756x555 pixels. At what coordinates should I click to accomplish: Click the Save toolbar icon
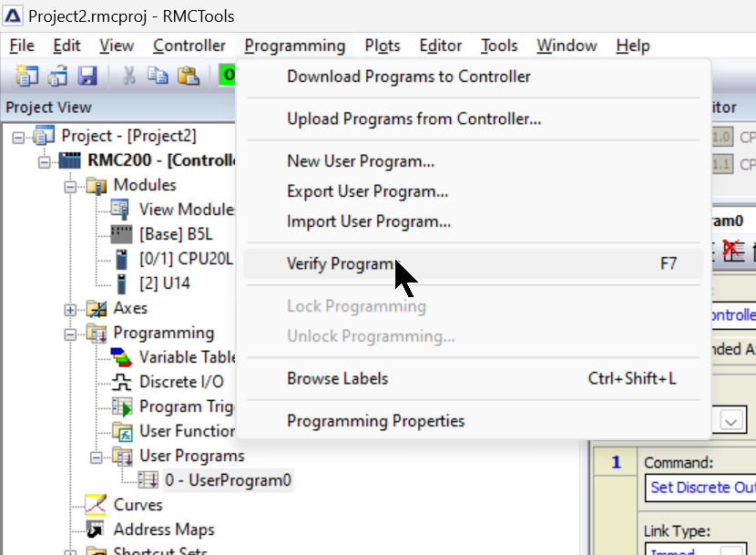tap(87, 76)
